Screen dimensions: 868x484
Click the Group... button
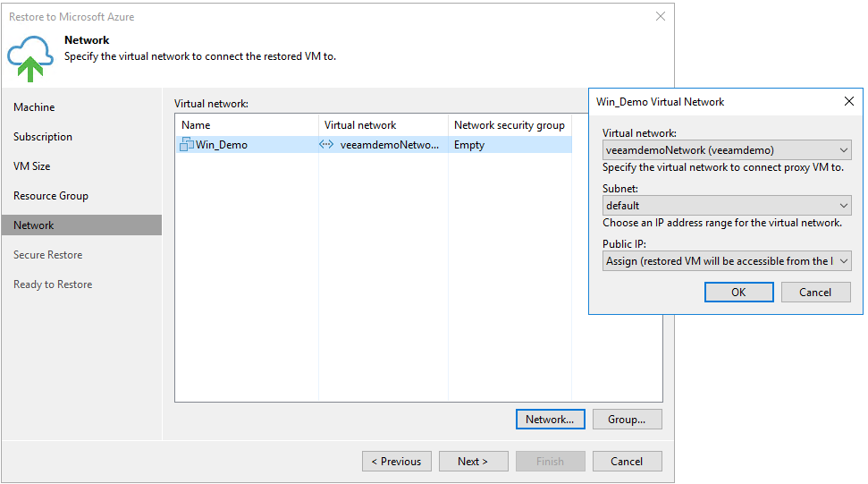point(627,420)
